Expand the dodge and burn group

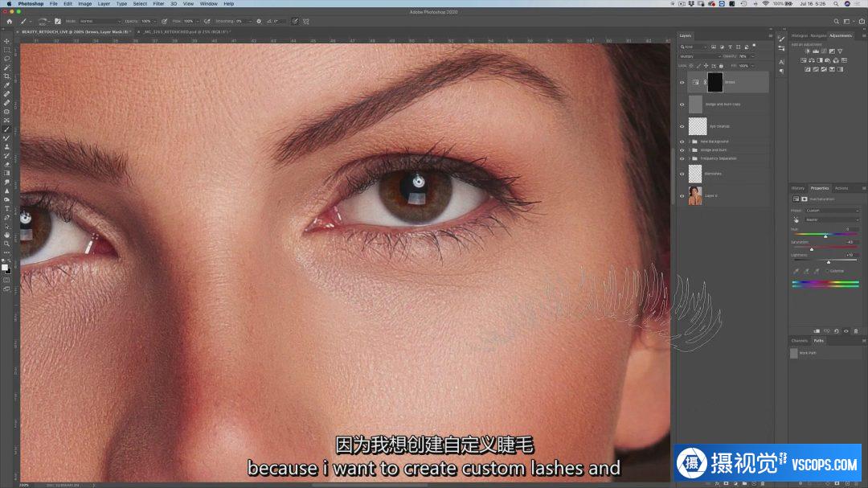[690, 150]
